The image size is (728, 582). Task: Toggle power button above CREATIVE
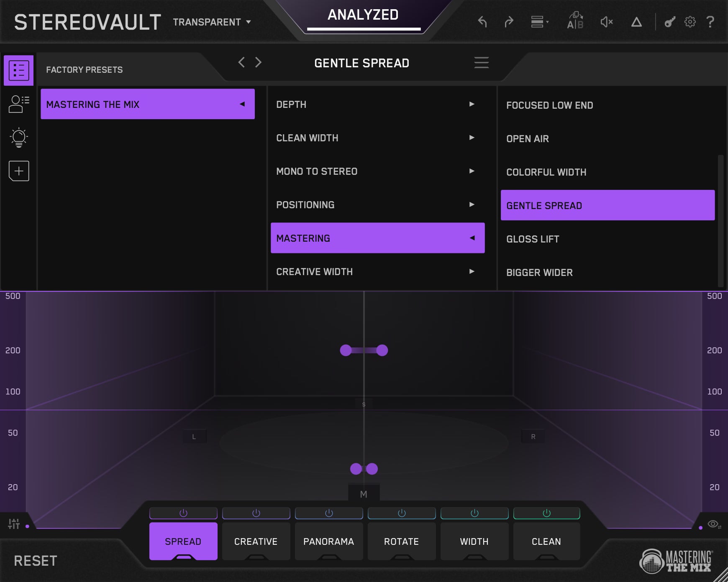click(x=256, y=513)
